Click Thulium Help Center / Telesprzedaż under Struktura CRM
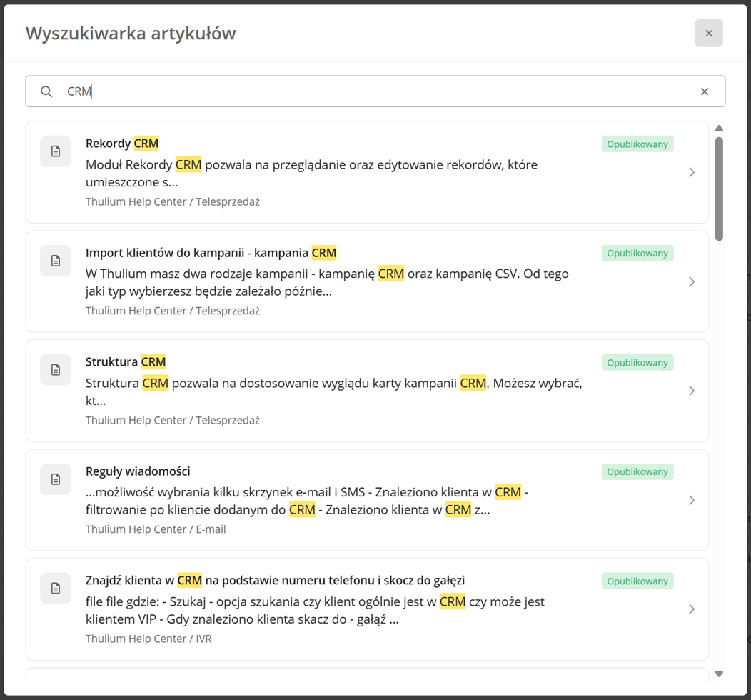 pos(173,420)
